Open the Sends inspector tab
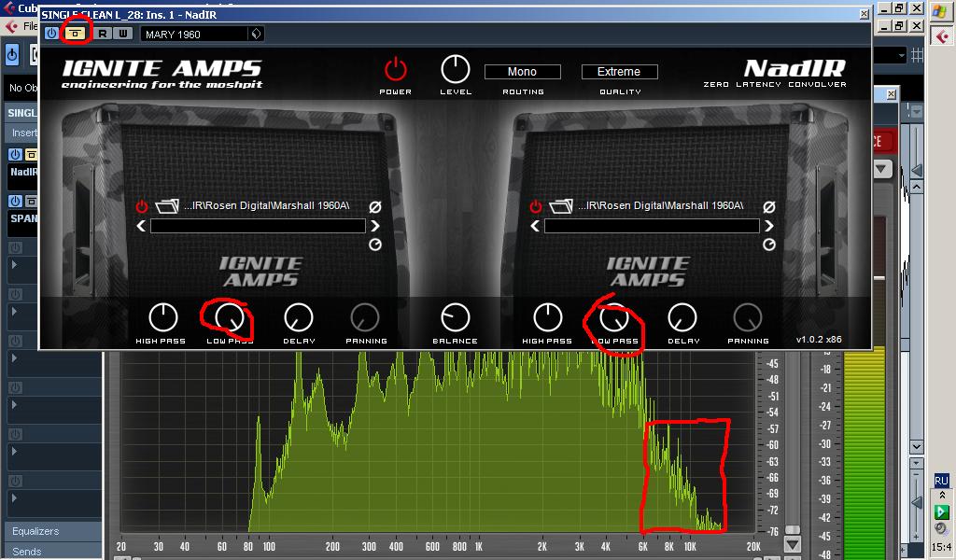 (27, 552)
